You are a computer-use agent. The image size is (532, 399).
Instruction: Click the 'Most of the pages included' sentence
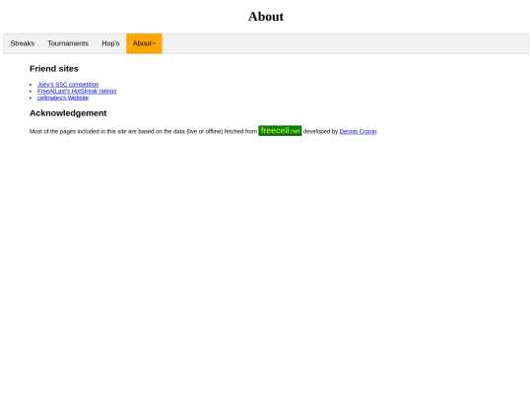point(204,131)
